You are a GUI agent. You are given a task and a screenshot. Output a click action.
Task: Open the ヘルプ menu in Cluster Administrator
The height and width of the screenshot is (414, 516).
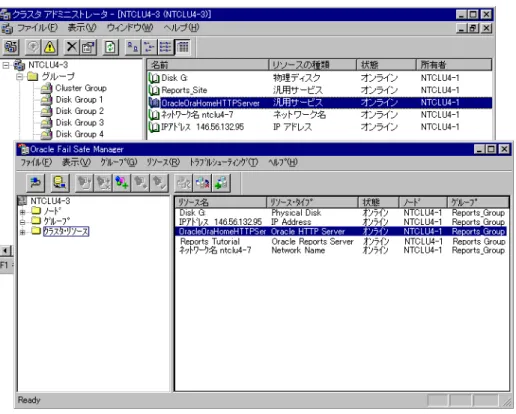(x=181, y=28)
